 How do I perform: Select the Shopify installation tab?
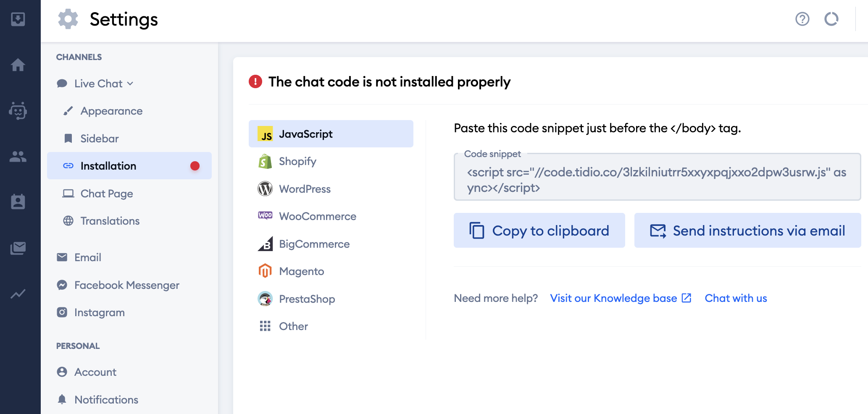(331, 161)
